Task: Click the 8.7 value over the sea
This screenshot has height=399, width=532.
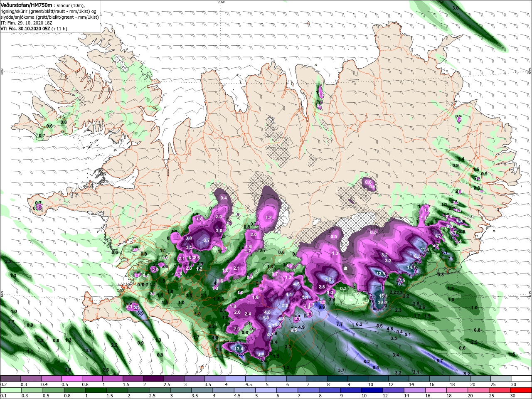Action: 439,361
